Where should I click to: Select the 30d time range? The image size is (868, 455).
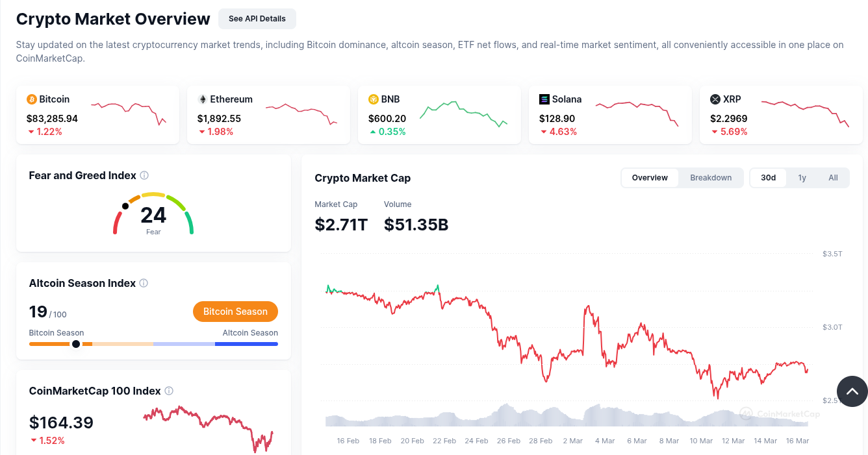pos(768,178)
